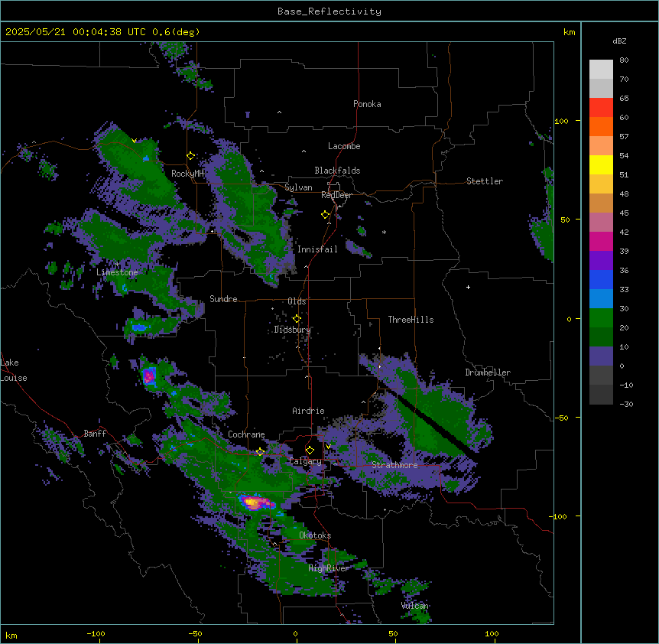Click the white asterisk above Limestone label
The height and width of the screenshot is (644, 659).
click(117, 265)
